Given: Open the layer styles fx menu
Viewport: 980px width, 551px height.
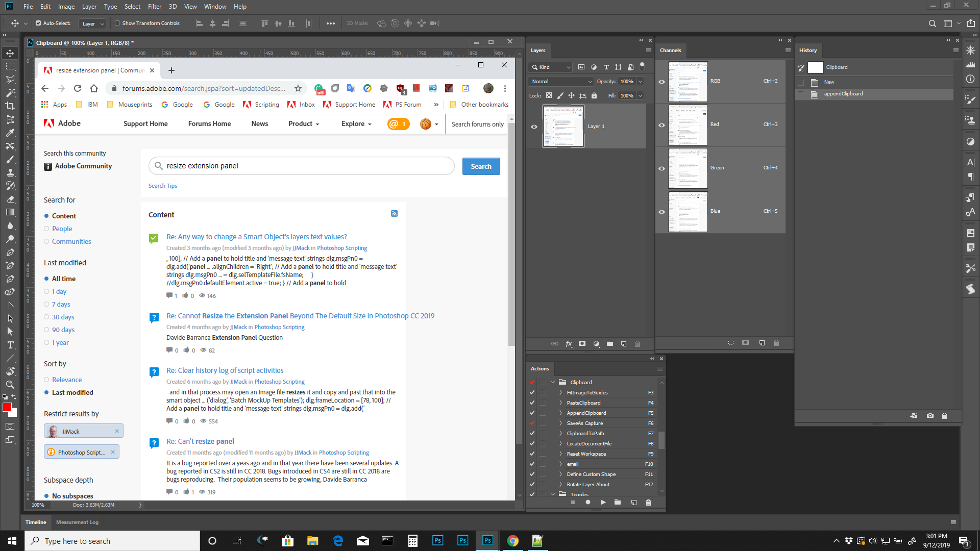Looking at the screenshot, I should coord(569,344).
